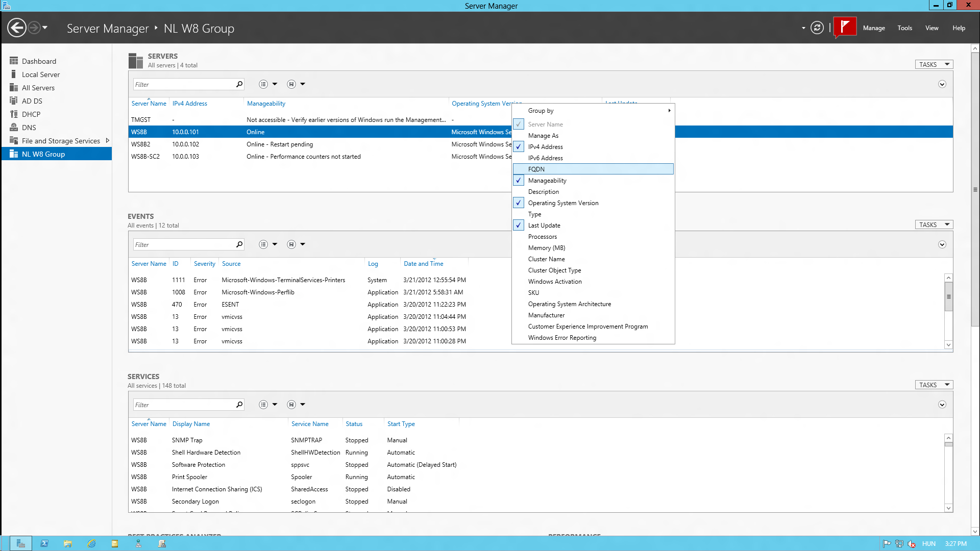Open File Explorer from the taskbar

point(68,543)
